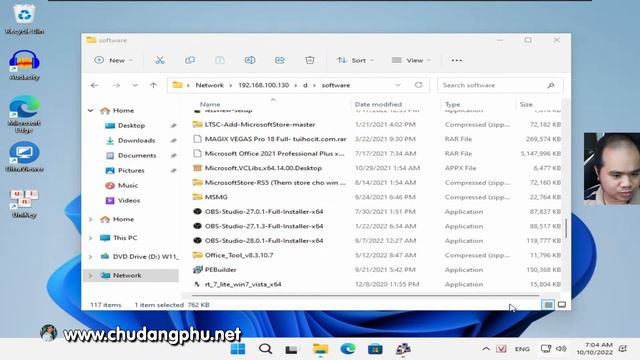Go up one folder level
The height and width of the screenshot is (360, 640).
click(x=153, y=85)
